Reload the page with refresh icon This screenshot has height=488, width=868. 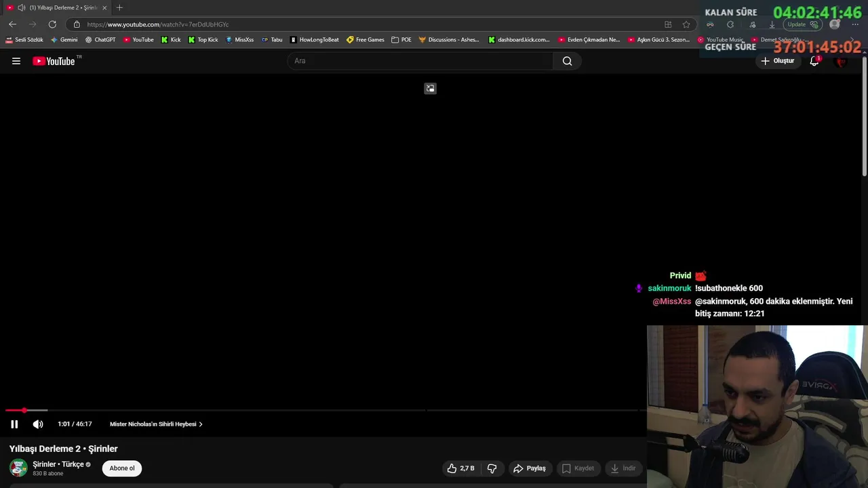pyautogui.click(x=52, y=24)
